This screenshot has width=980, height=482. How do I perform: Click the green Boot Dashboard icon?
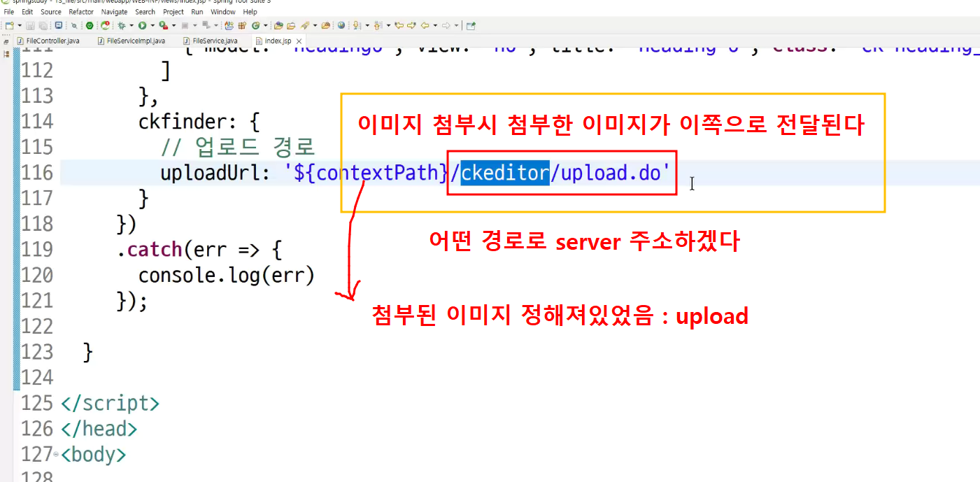(x=90, y=25)
